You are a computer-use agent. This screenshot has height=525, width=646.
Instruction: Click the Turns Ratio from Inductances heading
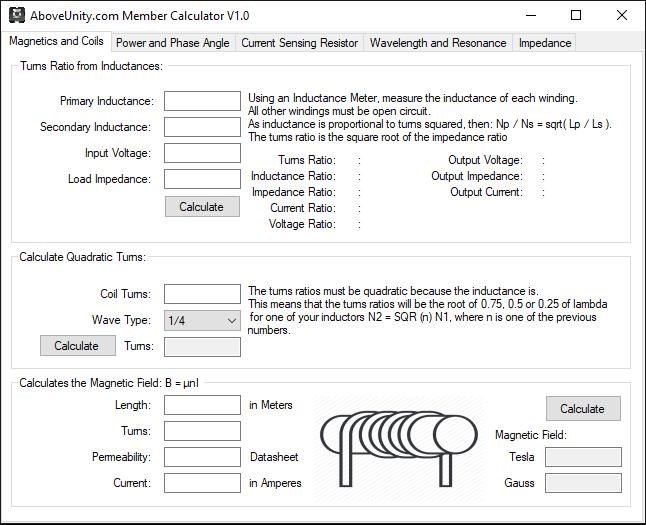point(91,66)
